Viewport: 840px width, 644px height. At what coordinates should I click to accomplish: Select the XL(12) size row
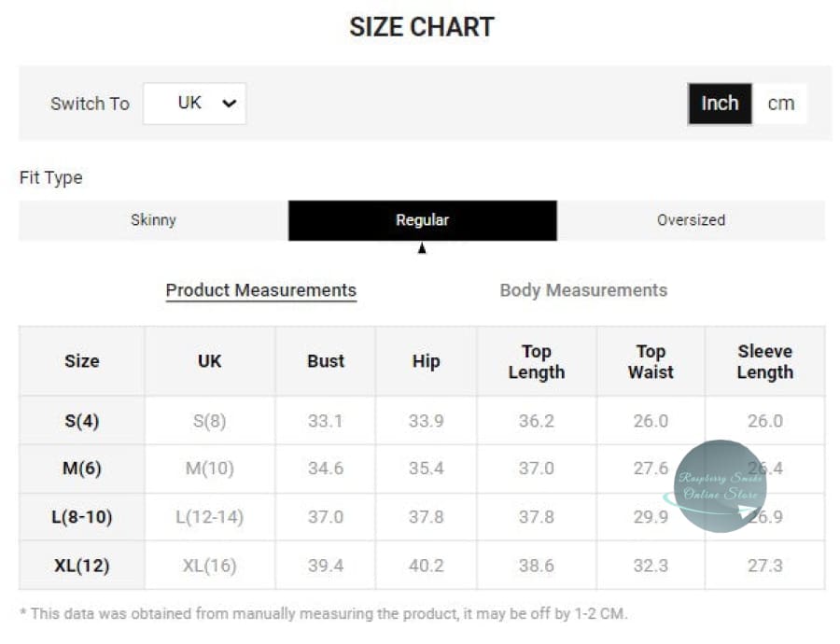(x=82, y=566)
